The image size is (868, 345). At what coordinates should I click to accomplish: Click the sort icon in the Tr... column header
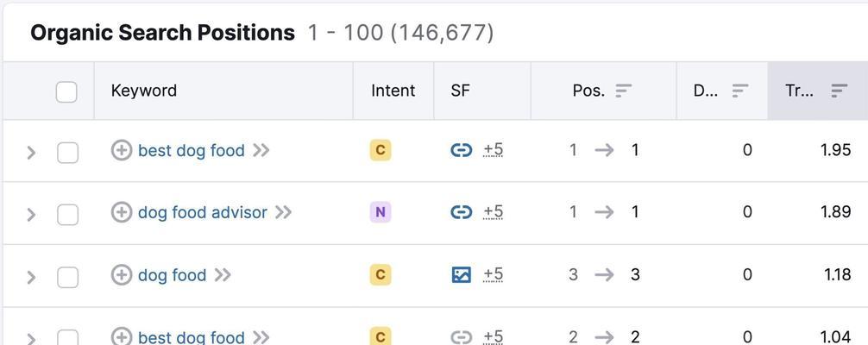pyautogui.click(x=840, y=91)
